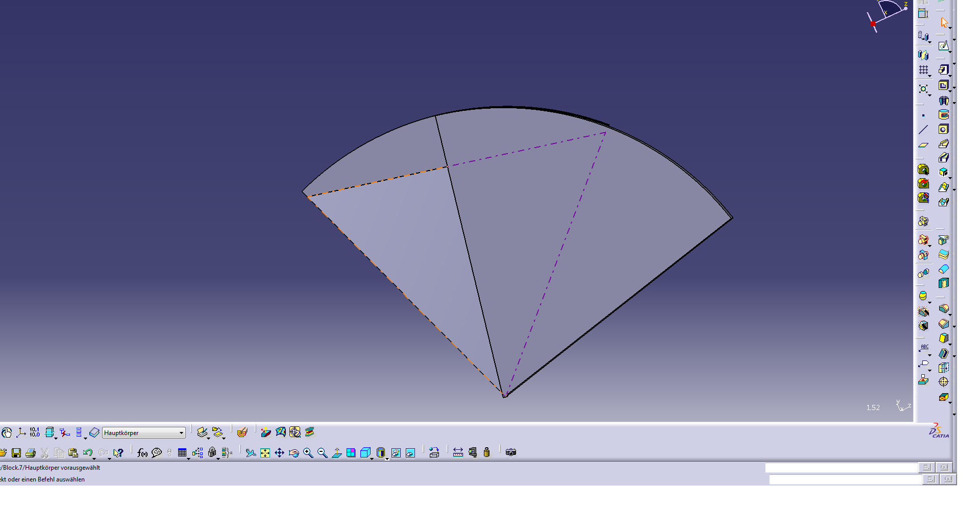Click the What's This help icon

click(118, 453)
